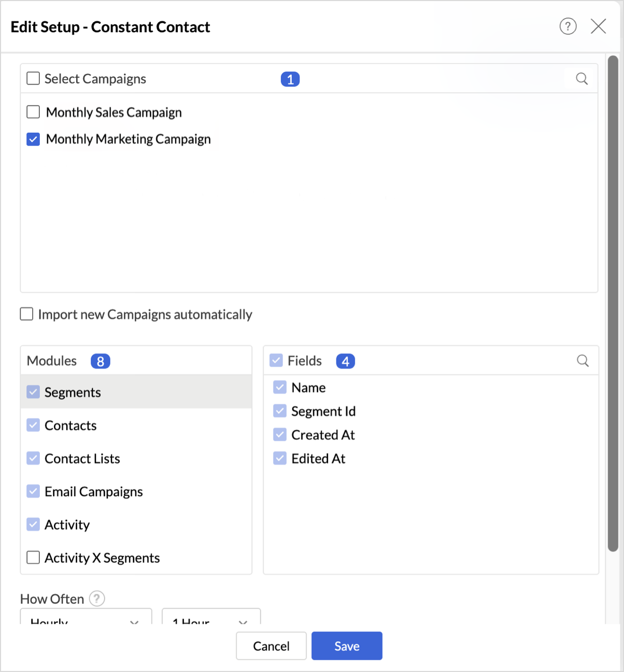Expand the 1 Hour interval dropdown
This screenshot has height=672, width=624.
[x=211, y=618]
